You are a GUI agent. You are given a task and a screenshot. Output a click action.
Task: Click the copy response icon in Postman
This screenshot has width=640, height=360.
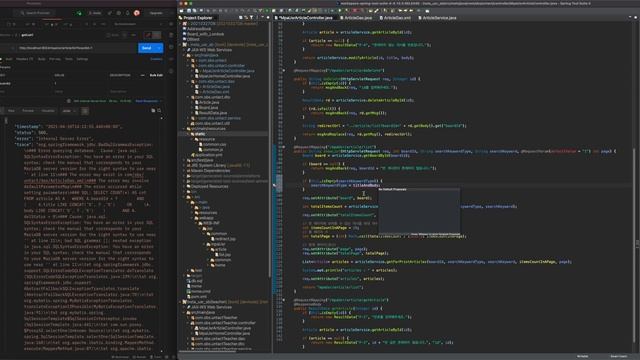pos(153,110)
